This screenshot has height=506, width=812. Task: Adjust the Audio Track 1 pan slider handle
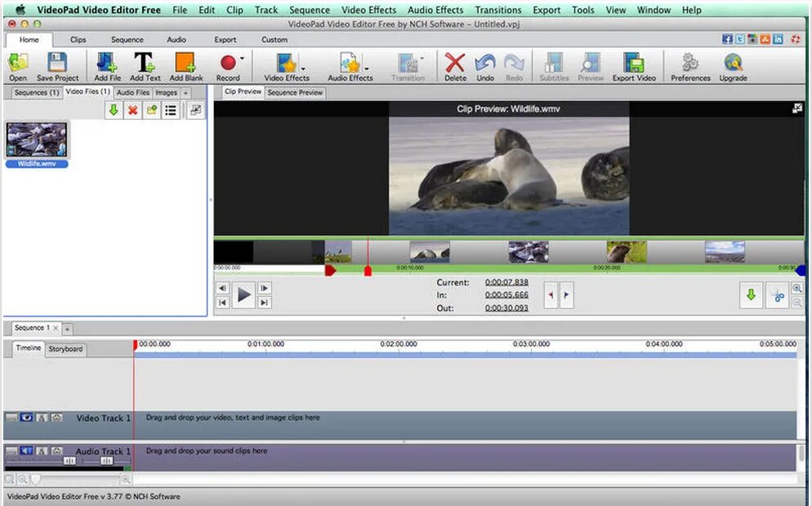(x=106, y=460)
